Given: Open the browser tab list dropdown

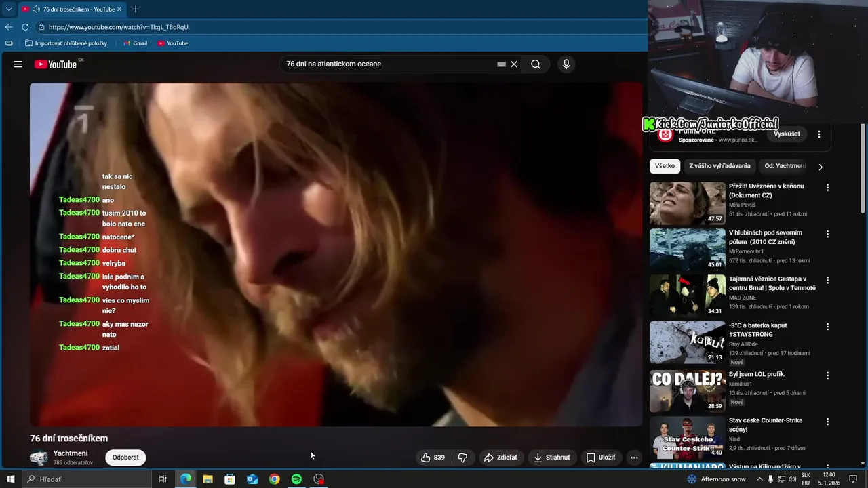Looking at the screenshot, I should 9,9.
